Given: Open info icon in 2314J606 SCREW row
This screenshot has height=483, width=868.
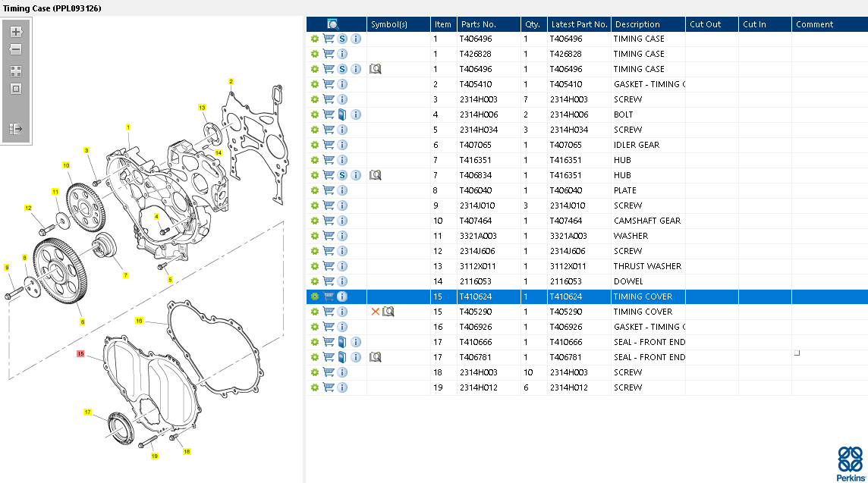Looking at the screenshot, I should point(342,251).
